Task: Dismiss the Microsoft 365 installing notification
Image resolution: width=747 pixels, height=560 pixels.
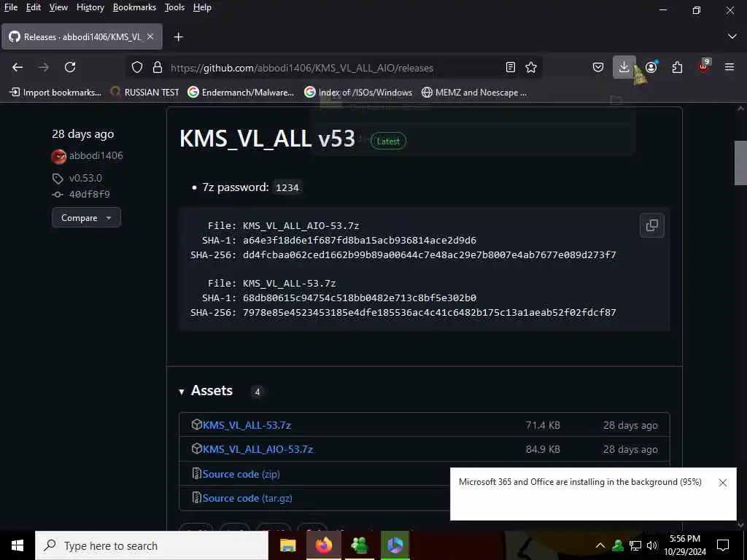Action: (723, 483)
